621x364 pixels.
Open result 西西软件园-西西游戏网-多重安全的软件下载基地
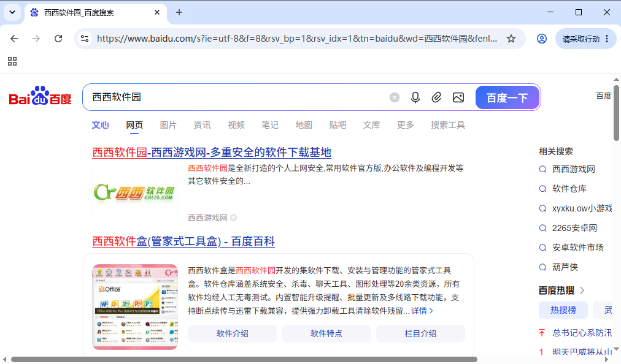click(x=212, y=153)
